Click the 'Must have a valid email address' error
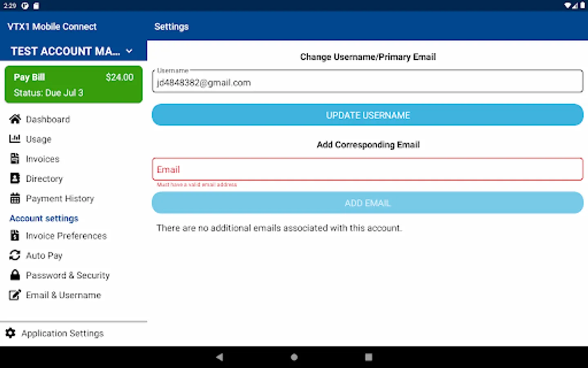Screen dimensions: 588x368 coord(197,185)
